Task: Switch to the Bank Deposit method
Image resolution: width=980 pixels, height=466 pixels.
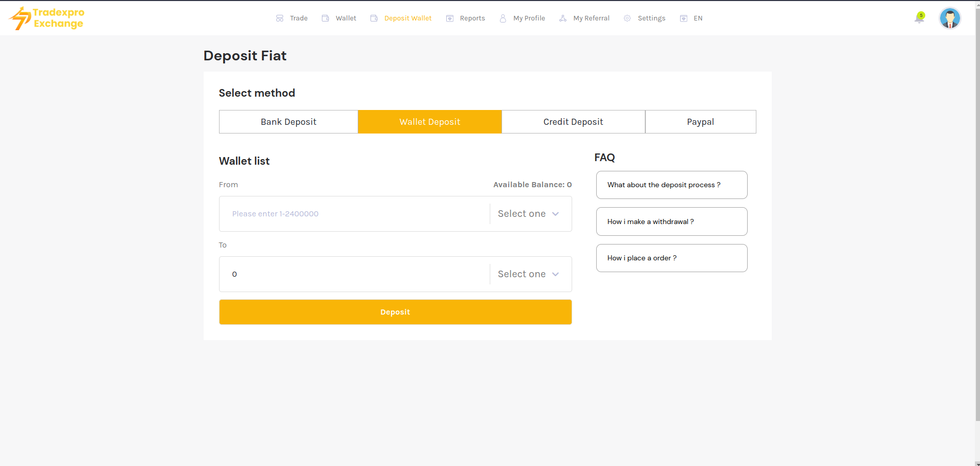Action: coord(288,122)
